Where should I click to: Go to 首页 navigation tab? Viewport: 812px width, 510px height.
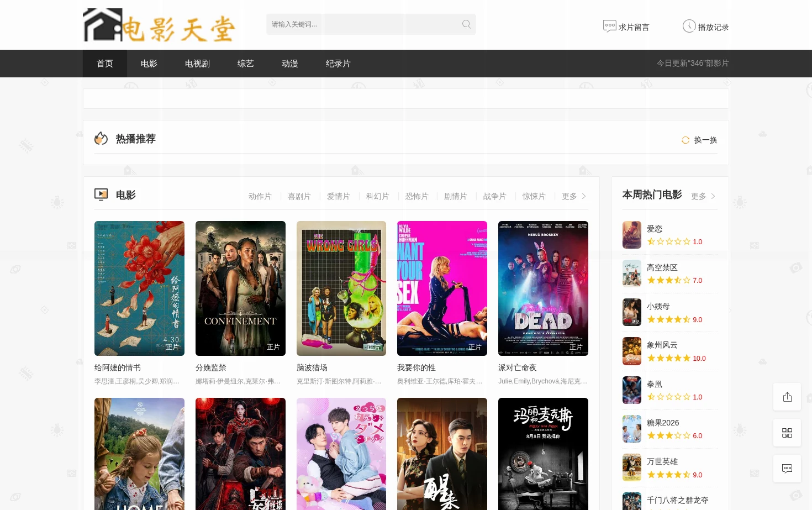[x=105, y=64]
